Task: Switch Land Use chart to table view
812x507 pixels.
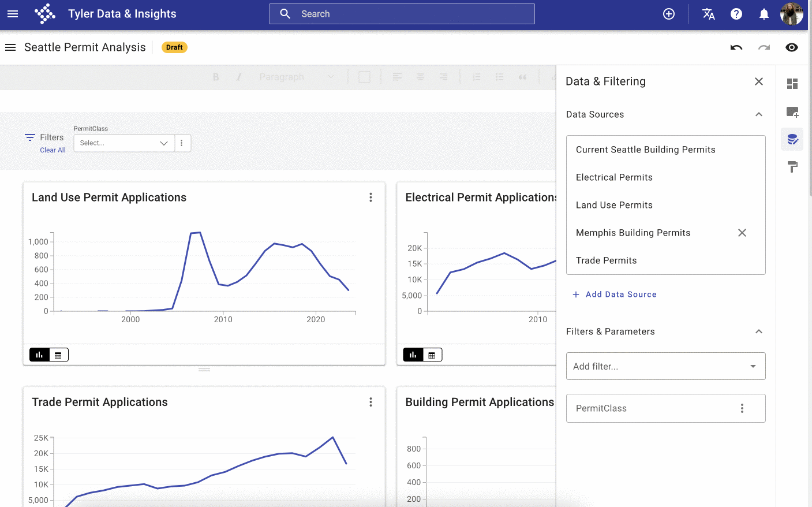Action: pyautogui.click(x=58, y=355)
